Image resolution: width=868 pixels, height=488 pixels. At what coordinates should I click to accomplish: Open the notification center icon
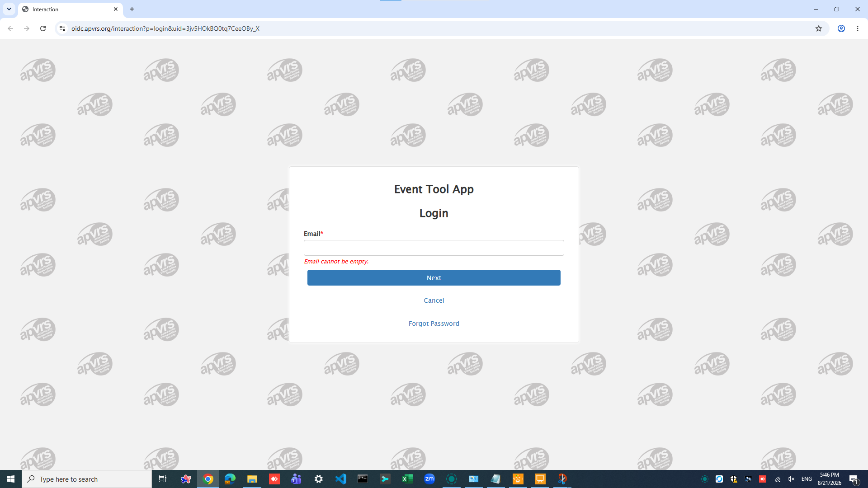(854, 479)
